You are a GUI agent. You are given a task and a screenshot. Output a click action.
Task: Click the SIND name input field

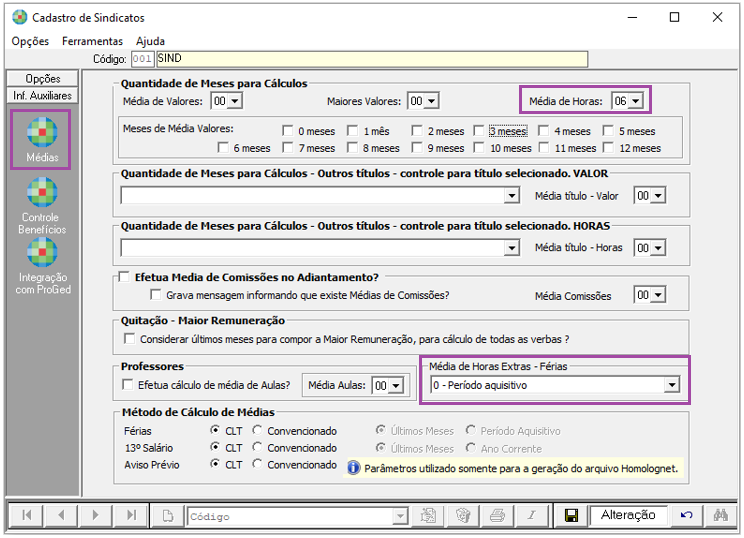(x=372, y=59)
